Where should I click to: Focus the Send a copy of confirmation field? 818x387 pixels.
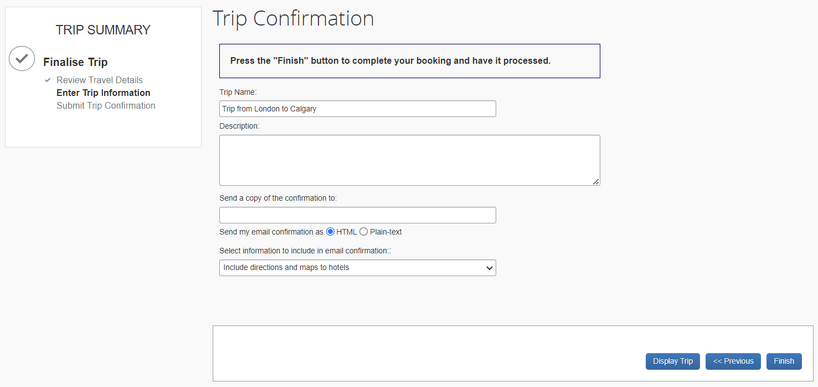(x=357, y=215)
